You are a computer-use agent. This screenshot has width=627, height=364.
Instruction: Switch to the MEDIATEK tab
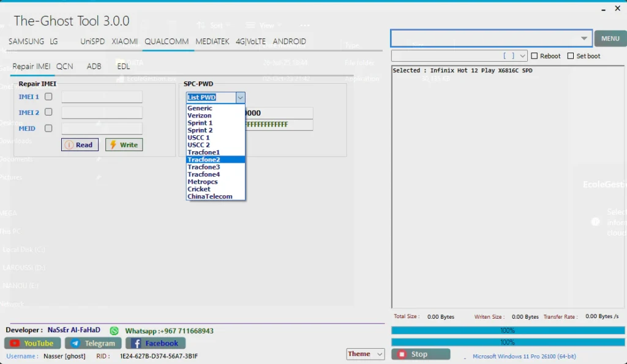click(x=212, y=42)
